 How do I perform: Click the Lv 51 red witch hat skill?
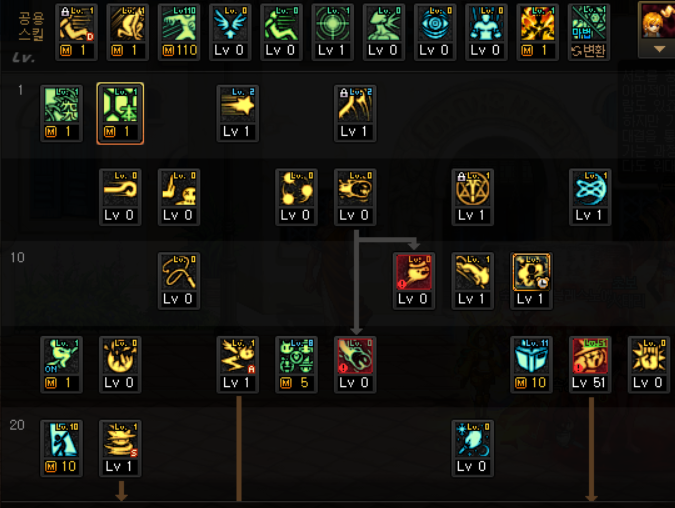pyautogui.click(x=590, y=365)
